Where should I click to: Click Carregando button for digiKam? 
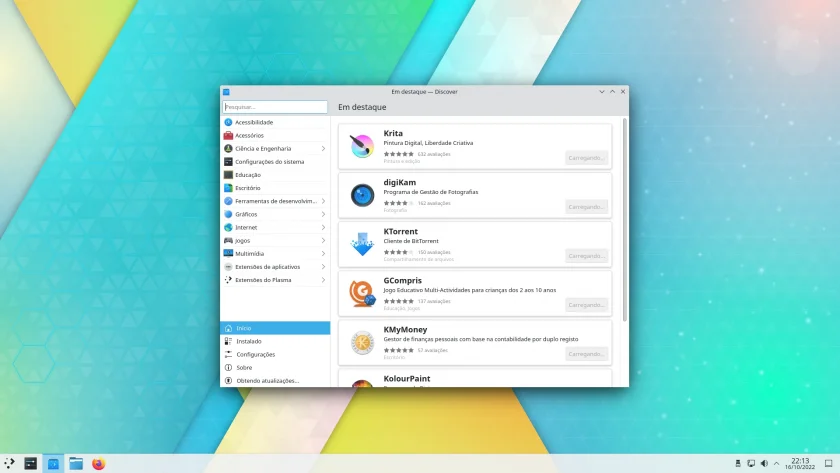pos(586,207)
